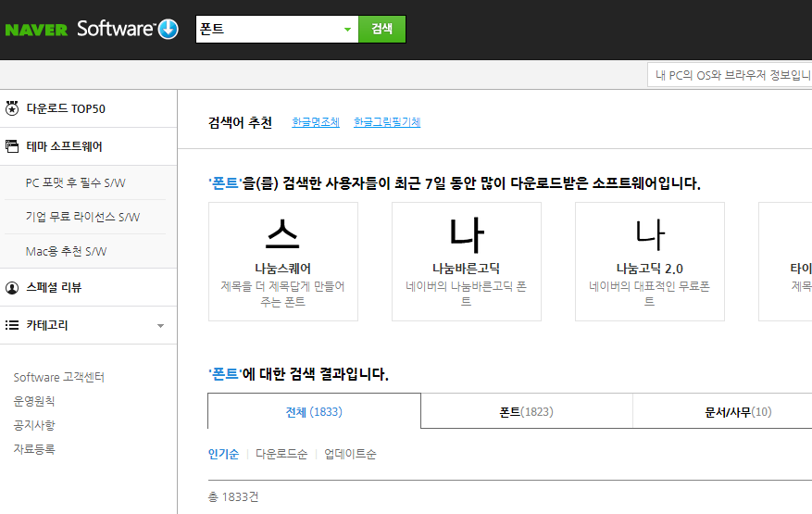Screen dimensions: 812x514
Task: Open Software 고객센터 link
Action: (x=59, y=377)
